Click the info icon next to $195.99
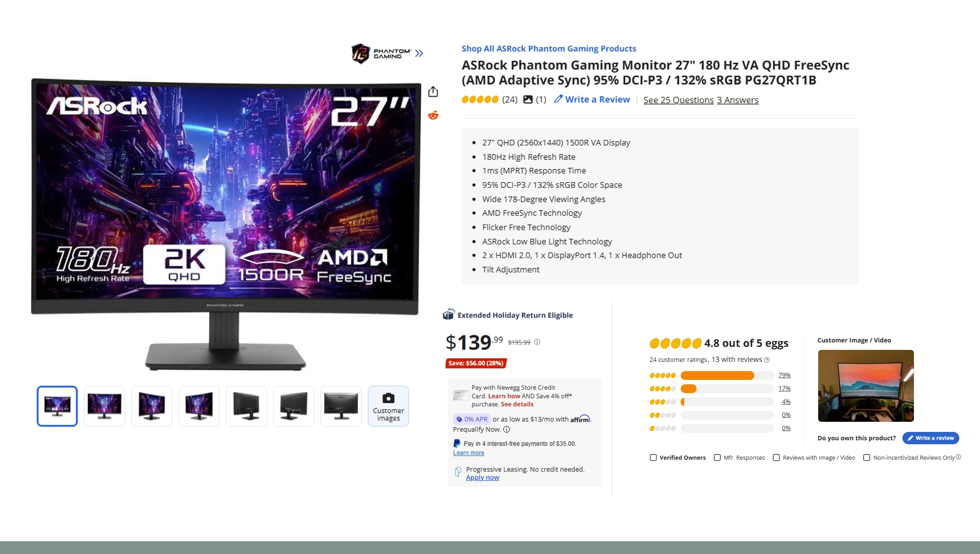 537,342
